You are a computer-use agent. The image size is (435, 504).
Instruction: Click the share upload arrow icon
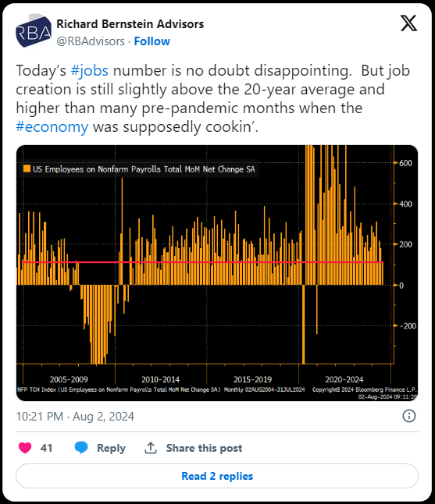pos(151,448)
